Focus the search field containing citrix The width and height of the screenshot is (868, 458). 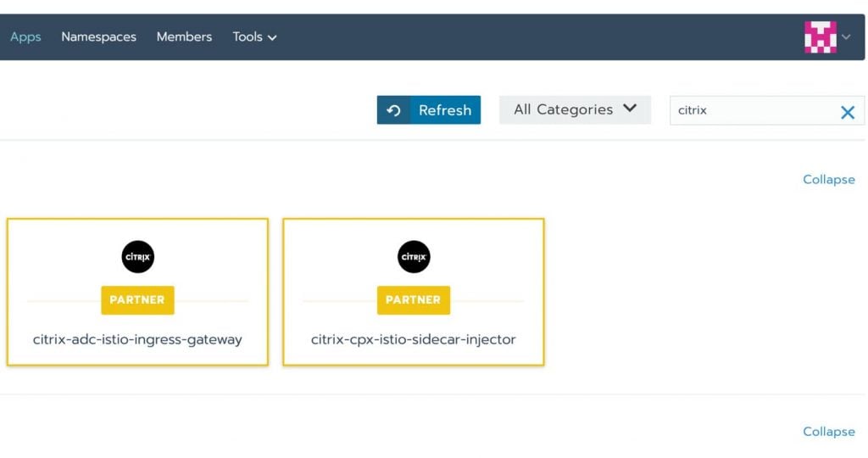point(750,110)
